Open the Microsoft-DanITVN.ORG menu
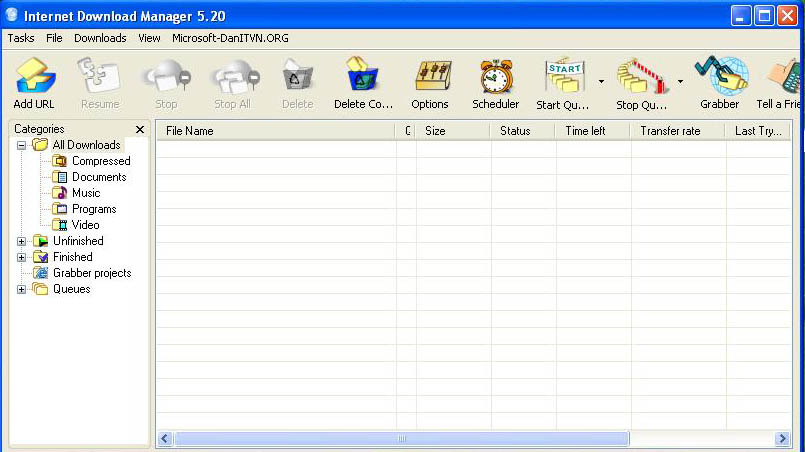The height and width of the screenshot is (452, 805). (x=230, y=38)
